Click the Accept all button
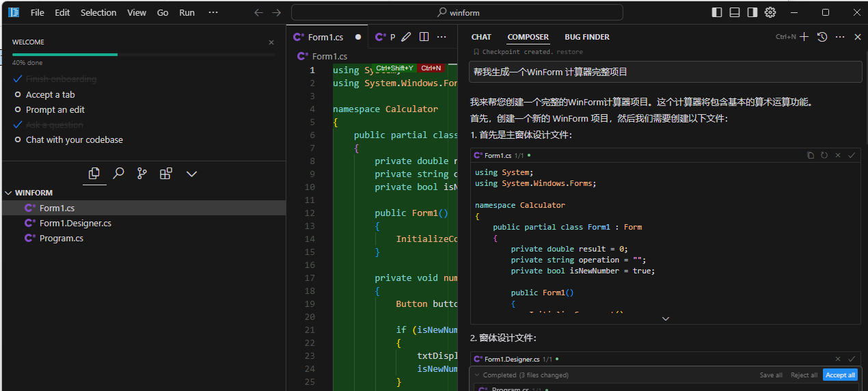 click(x=840, y=375)
